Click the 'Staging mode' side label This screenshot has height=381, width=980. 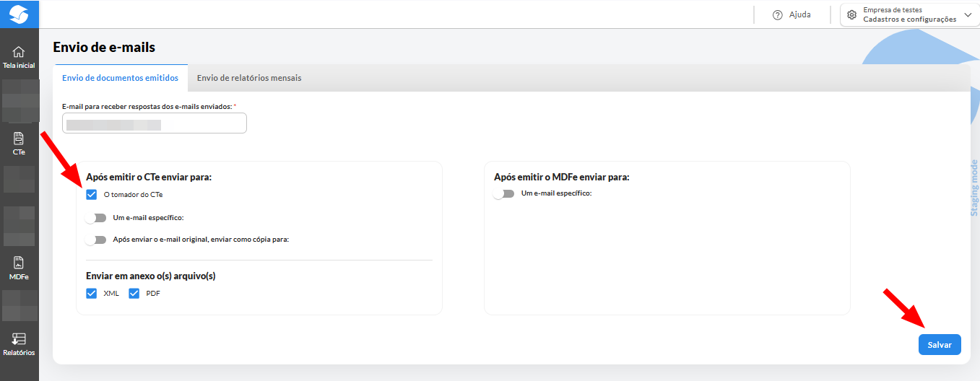point(974,188)
